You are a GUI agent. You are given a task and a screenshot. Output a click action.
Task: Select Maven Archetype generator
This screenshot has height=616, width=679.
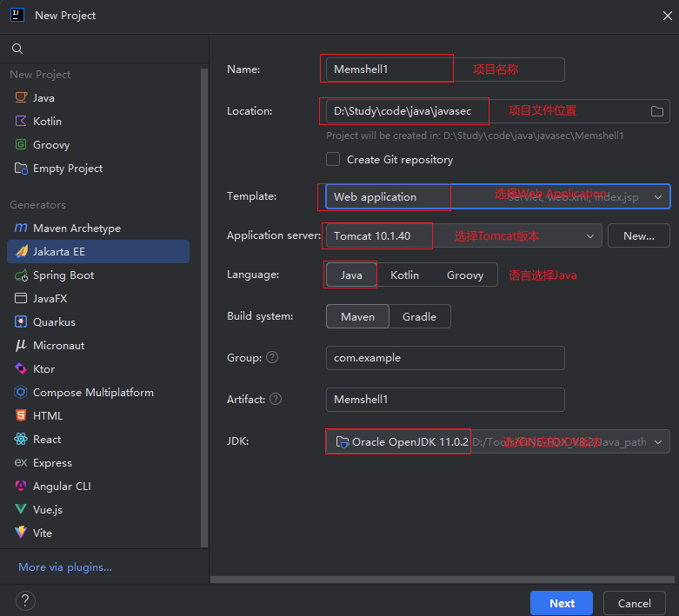pos(98,229)
